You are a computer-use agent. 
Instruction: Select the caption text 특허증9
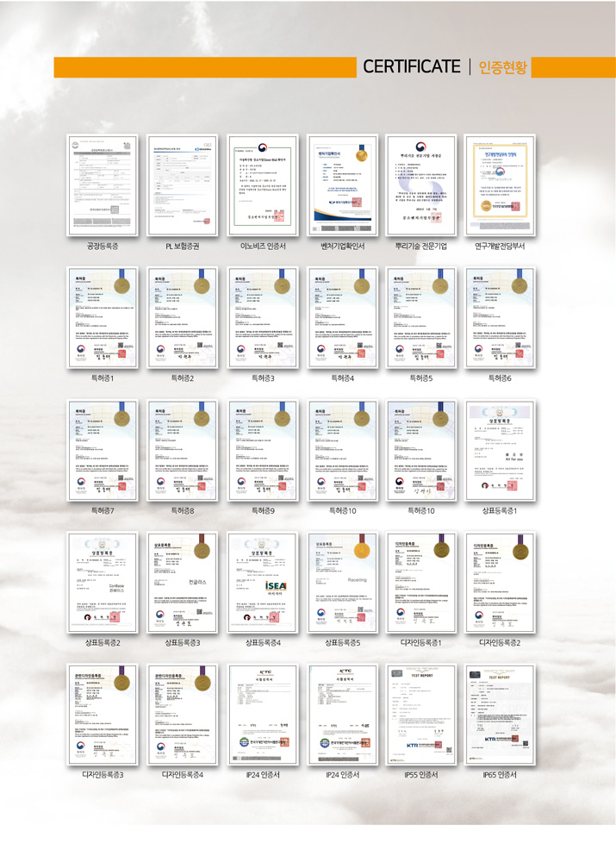(263, 510)
